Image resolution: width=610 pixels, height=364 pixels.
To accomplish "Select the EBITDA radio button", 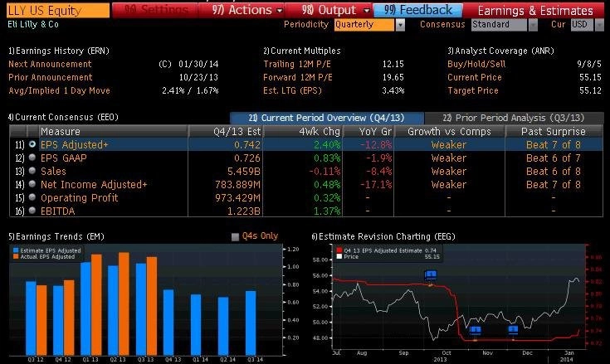I will click(32, 211).
